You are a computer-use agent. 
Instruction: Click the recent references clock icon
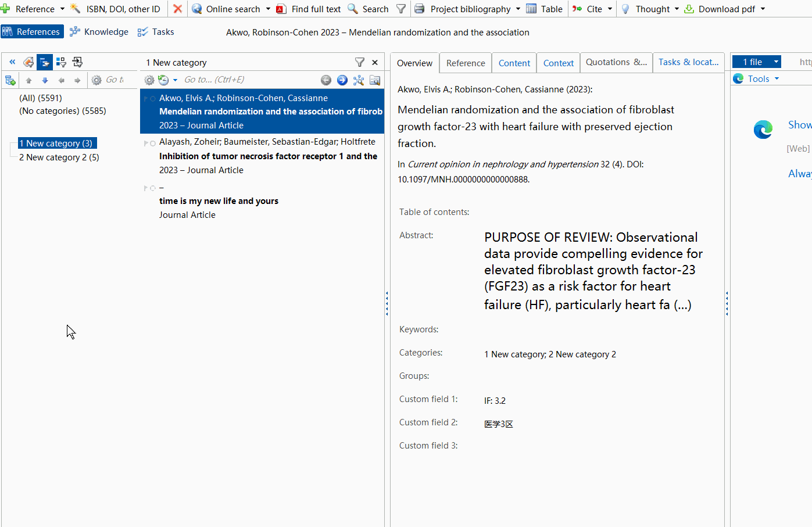click(163, 80)
